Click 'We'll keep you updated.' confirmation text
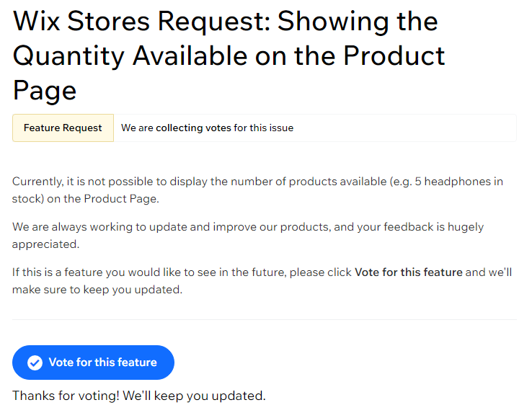Viewport: 532px width, 418px height. click(194, 396)
